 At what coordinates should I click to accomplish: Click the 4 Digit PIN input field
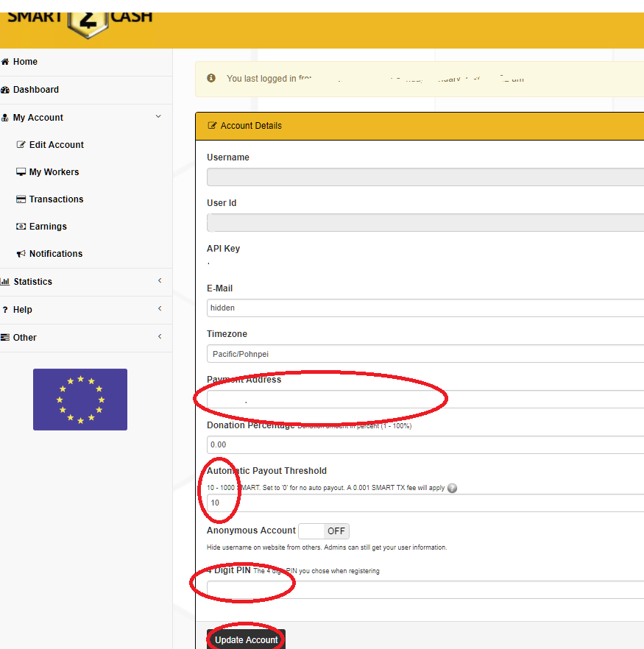click(425, 589)
